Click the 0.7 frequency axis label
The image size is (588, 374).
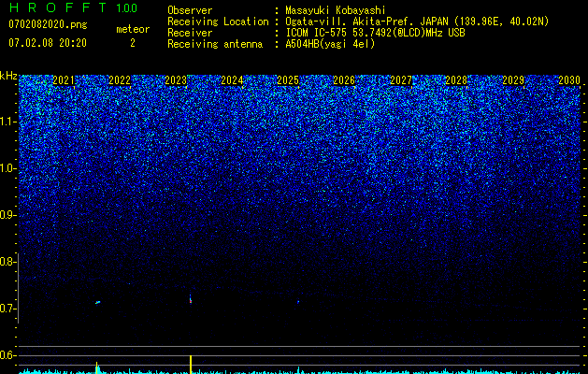[x=8, y=309]
